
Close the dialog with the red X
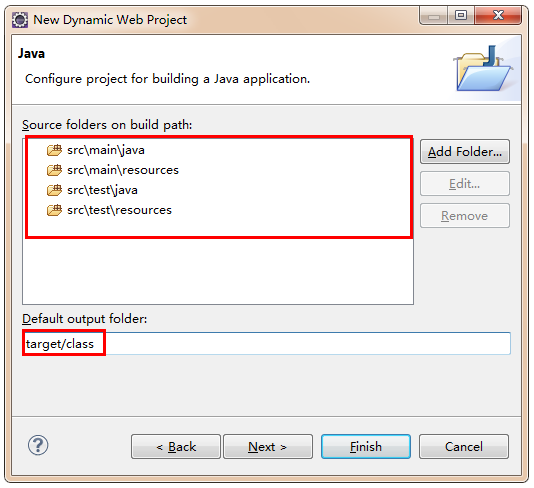point(498,16)
